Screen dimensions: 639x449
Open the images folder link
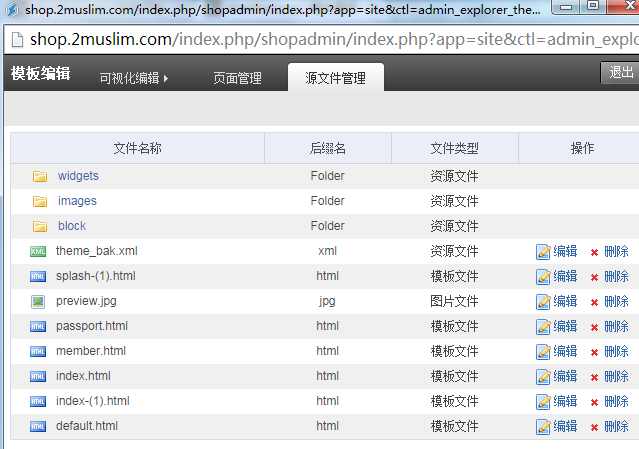pos(77,201)
